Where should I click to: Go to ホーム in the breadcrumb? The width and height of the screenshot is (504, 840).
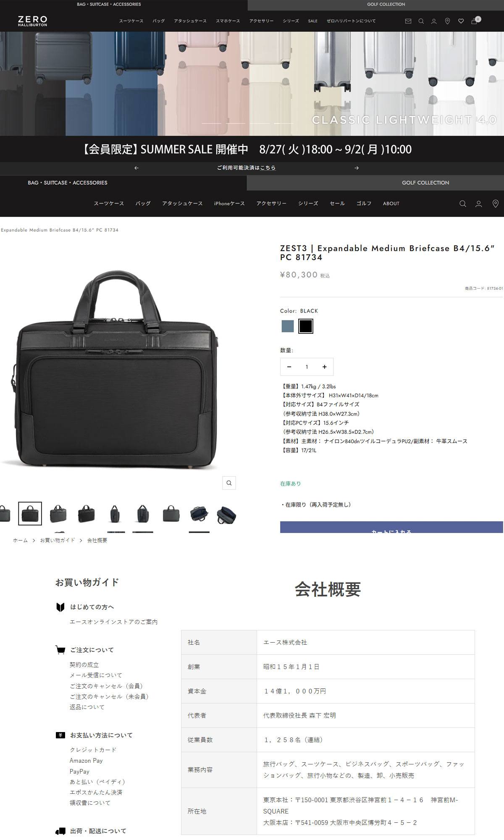20,541
